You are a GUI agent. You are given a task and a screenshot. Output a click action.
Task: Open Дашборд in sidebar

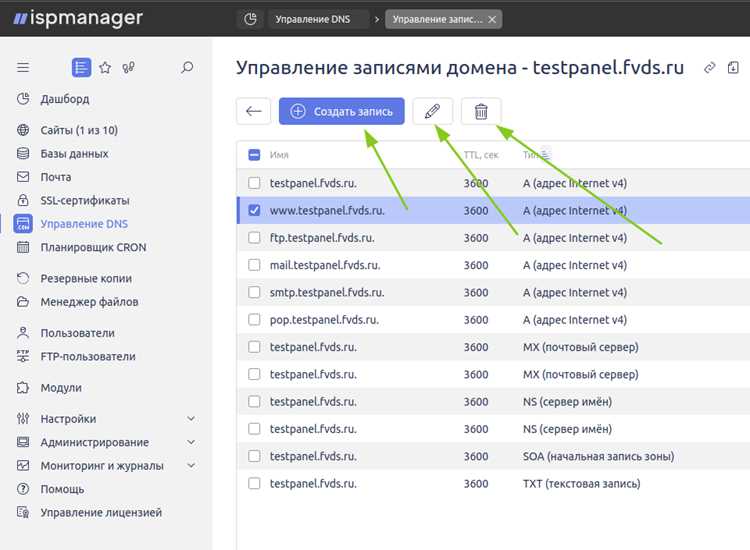(65, 99)
